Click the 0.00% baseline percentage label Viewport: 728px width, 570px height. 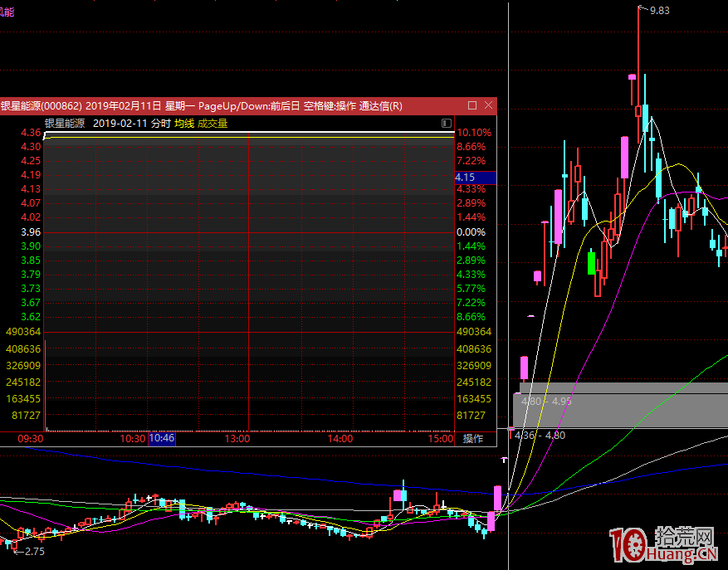click(471, 233)
